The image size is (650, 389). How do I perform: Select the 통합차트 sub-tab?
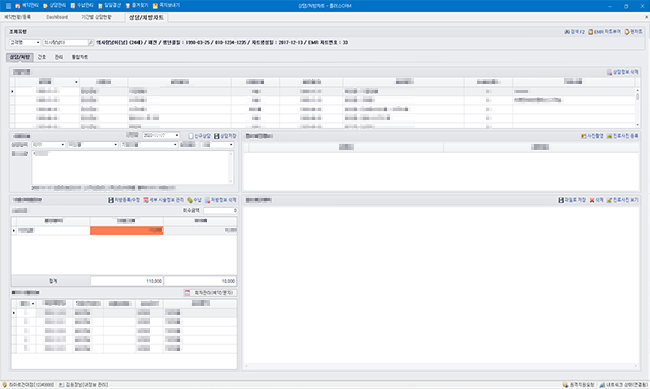pos(80,57)
